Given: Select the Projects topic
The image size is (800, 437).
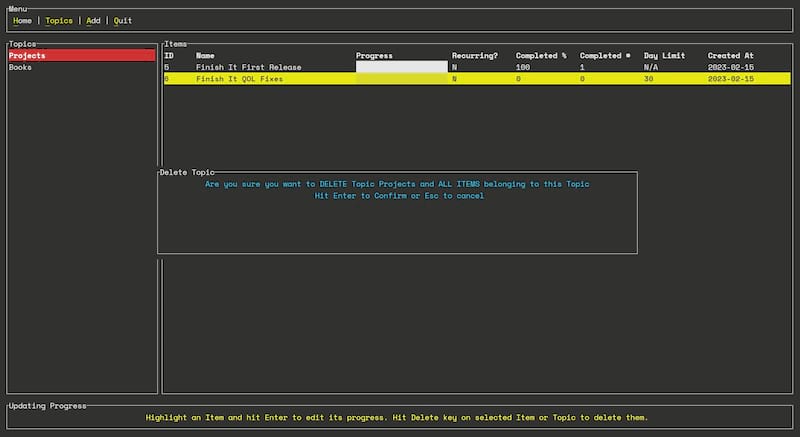Looking at the screenshot, I should coord(82,56).
